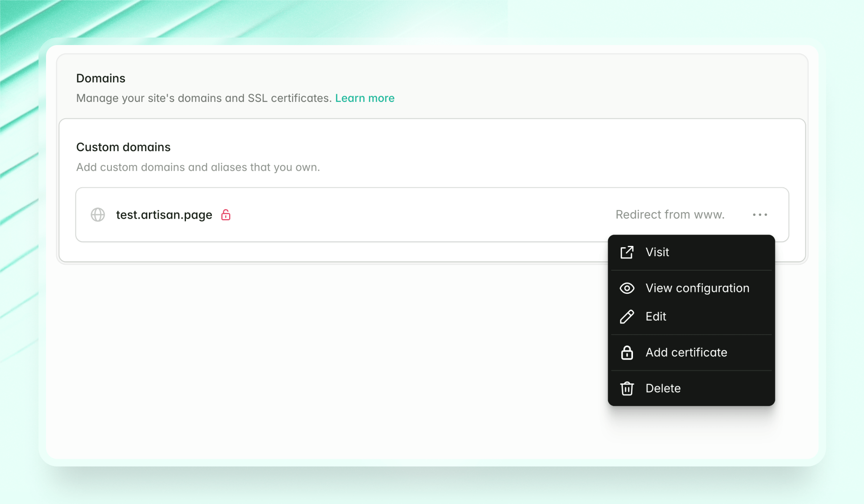Viewport: 864px width, 504px height.
Task: Click the Custom domains heading
Action: pos(123,147)
